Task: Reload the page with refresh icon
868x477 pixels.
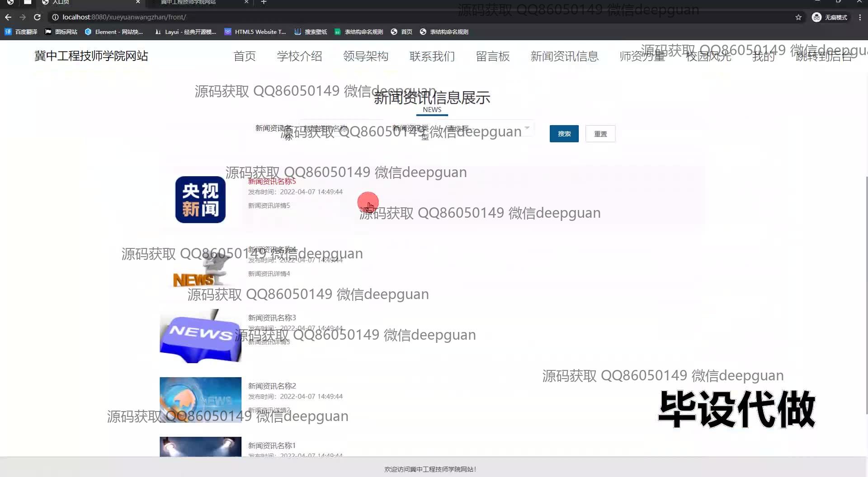Action: pyautogui.click(x=37, y=17)
